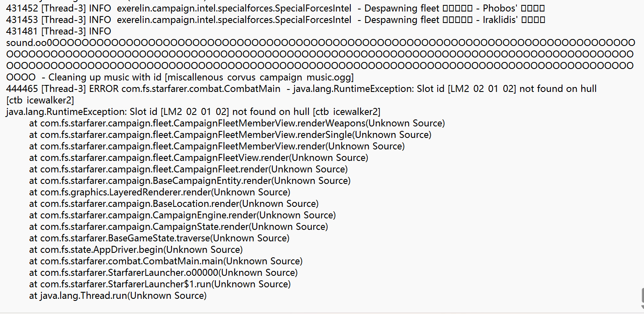
Task: Click the LayeredRenderer.render stack line
Action: click(x=160, y=192)
